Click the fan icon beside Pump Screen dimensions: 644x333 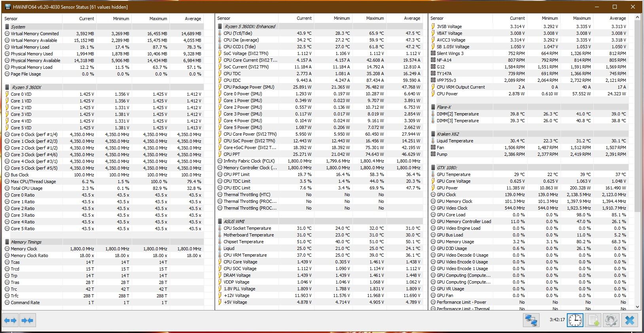(433, 154)
